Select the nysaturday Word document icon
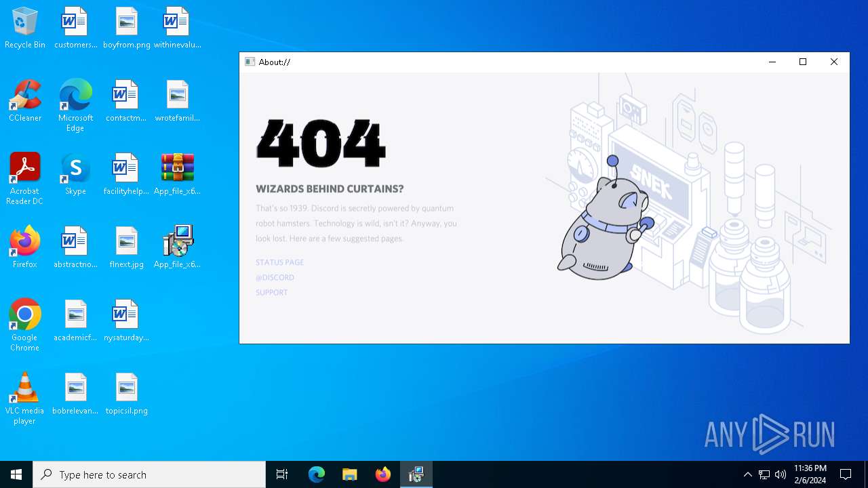The width and height of the screenshot is (868, 488). [126, 321]
